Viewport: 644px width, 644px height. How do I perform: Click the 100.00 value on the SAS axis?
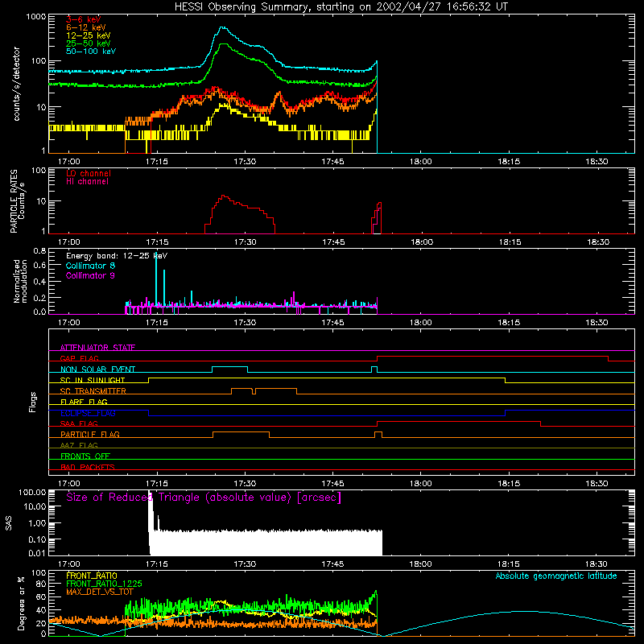[x=32, y=492]
